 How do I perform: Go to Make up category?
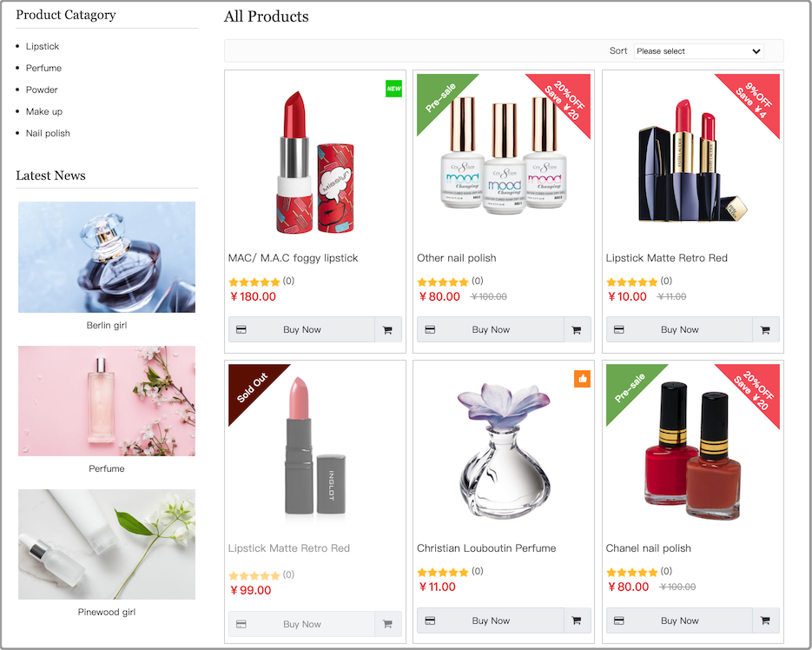coord(44,111)
